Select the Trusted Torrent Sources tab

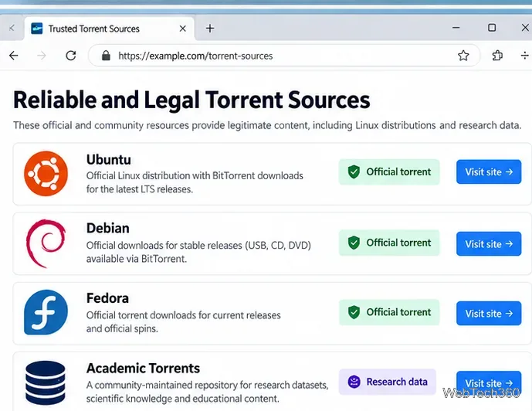109,29
